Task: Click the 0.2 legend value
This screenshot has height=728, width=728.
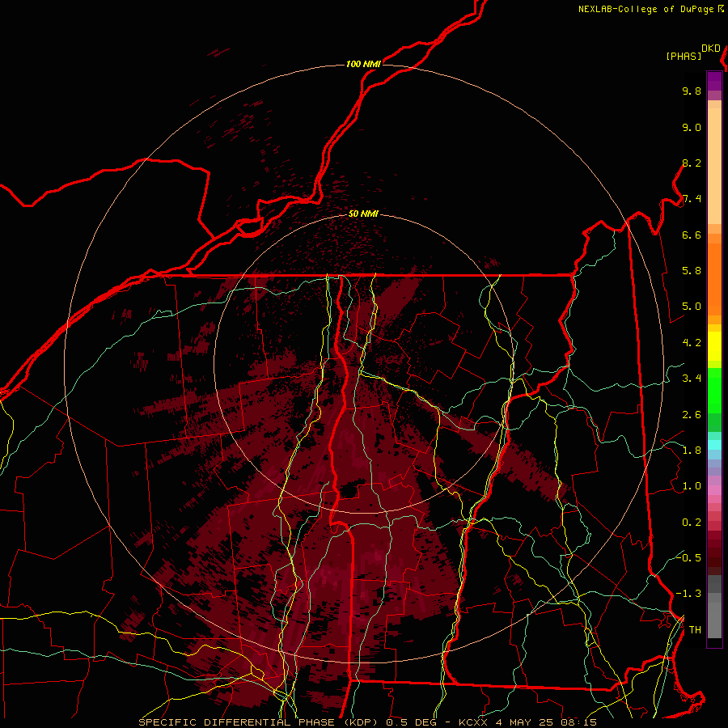Action: tap(692, 523)
